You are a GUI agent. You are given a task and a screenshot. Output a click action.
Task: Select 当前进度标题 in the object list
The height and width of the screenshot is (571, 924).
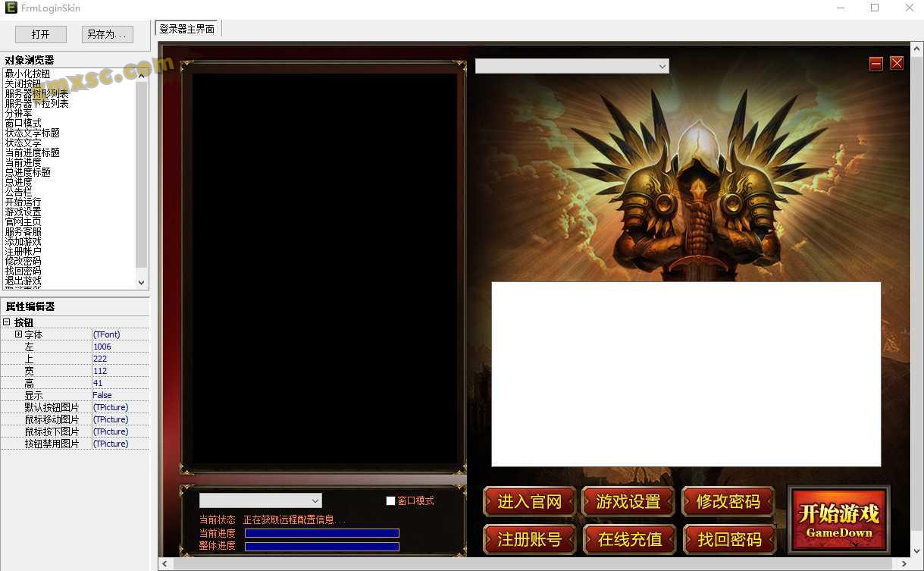coord(32,152)
